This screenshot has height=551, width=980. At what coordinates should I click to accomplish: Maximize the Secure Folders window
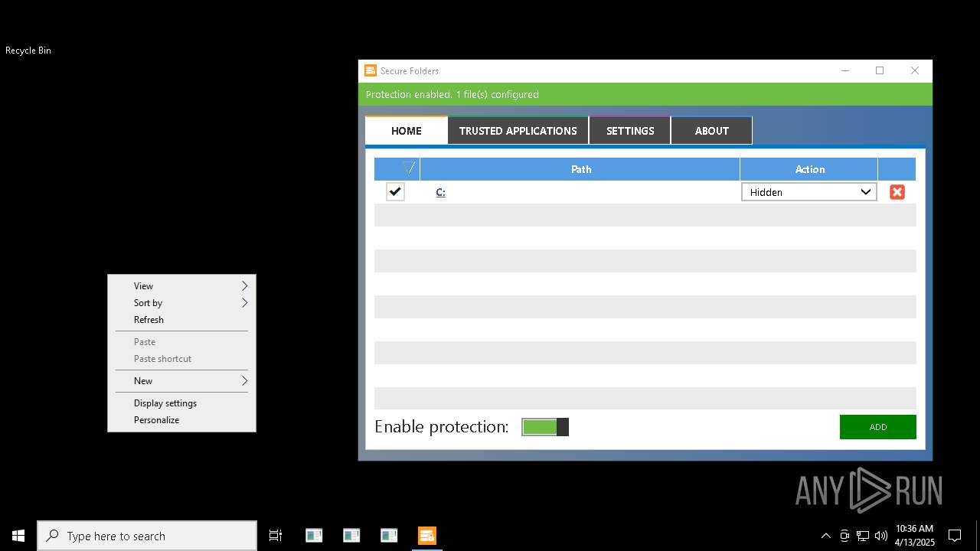tap(880, 70)
